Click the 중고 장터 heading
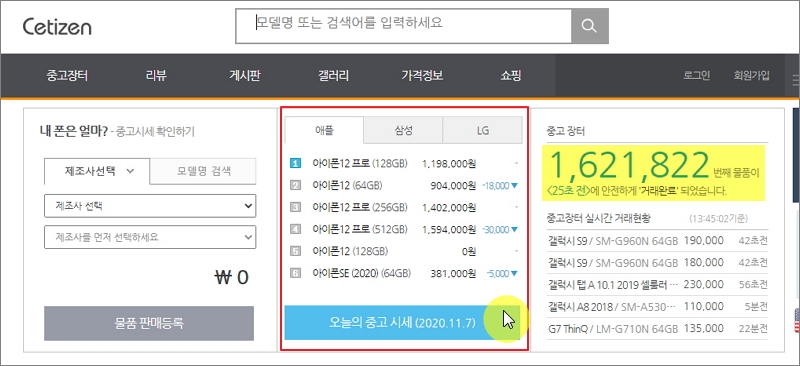Screen dimensions: 800x366 (565, 131)
